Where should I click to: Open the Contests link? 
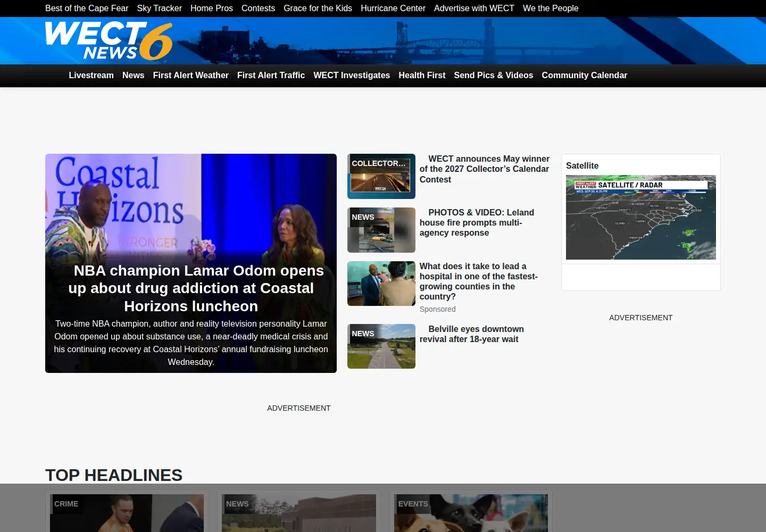coord(258,8)
